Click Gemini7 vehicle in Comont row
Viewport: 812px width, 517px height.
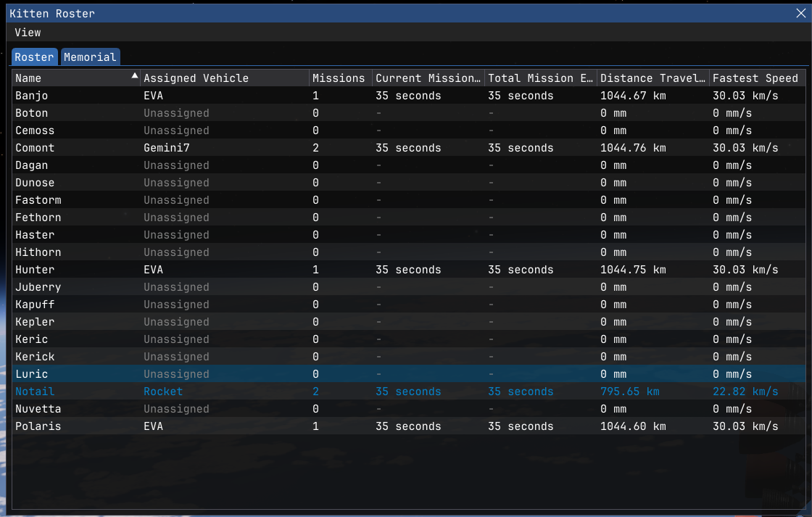pyautogui.click(x=167, y=148)
